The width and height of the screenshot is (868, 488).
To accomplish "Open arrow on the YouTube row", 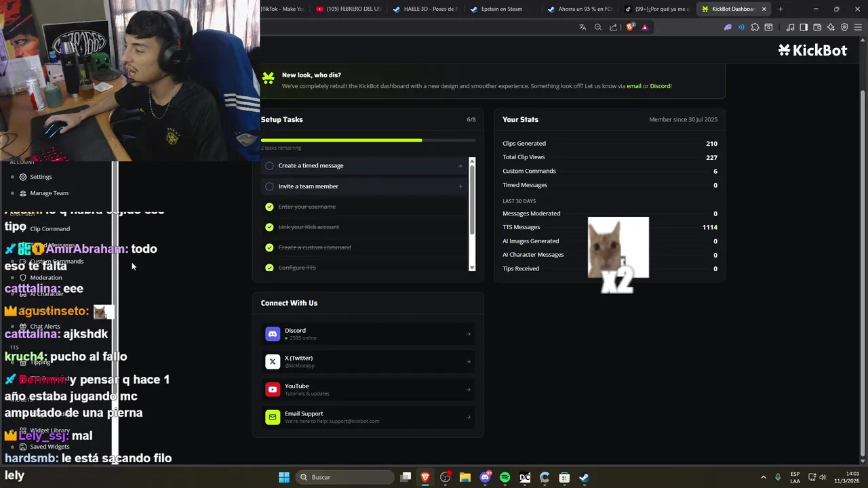I will click(468, 390).
